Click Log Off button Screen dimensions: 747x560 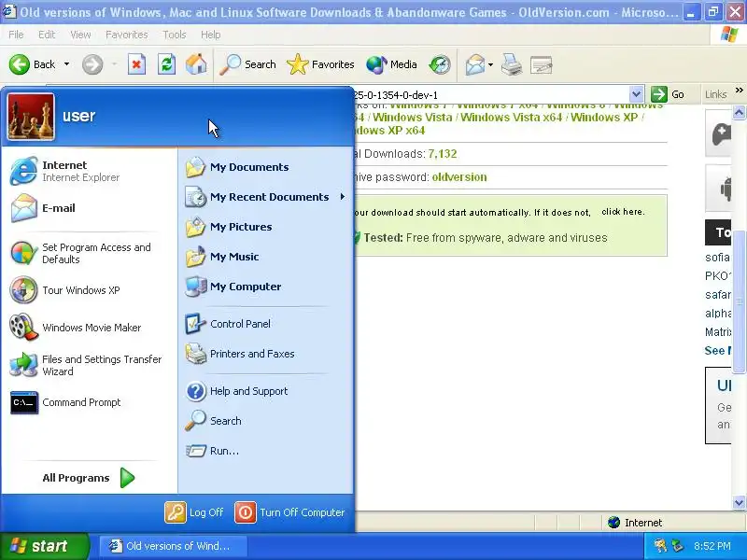pyautogui.click(x=194, y=512)
